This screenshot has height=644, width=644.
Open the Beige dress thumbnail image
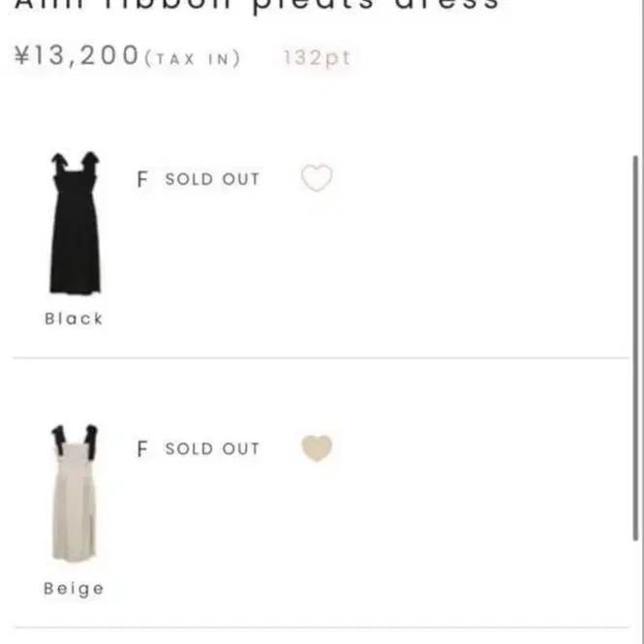pos(75,494)
